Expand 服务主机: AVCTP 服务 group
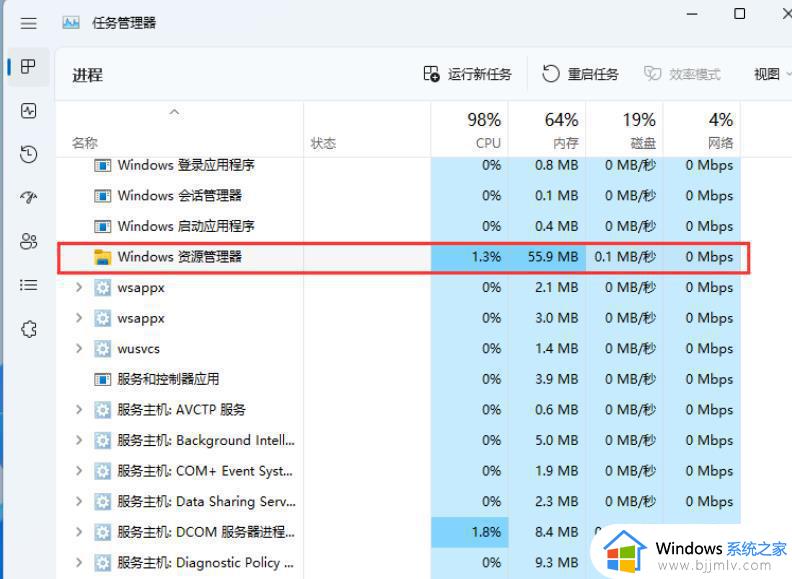Screen dimensions: 792x579 click(x=79, y=409)
